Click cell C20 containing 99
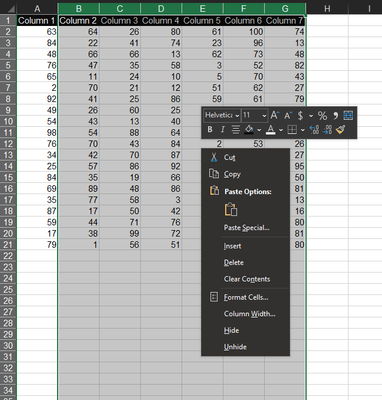Viewport: 382px width, 400px height. point(120,233)
